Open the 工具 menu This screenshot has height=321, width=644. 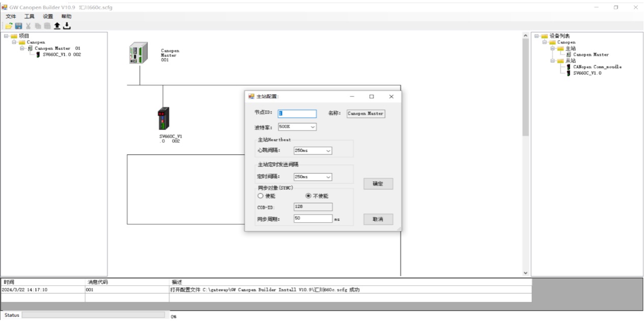[29, 16]
